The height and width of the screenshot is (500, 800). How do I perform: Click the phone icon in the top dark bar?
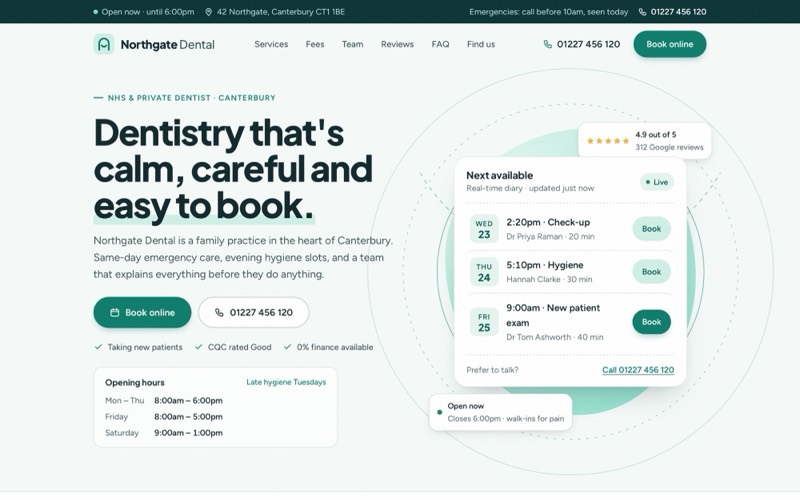tap(642, 12)
